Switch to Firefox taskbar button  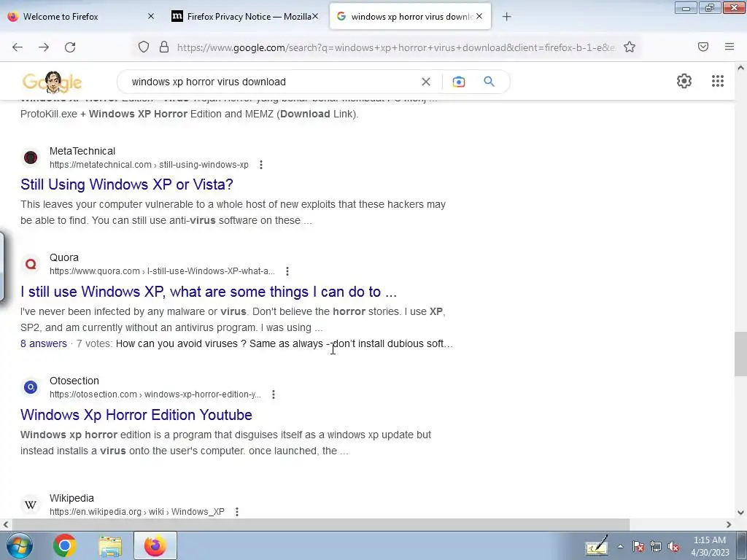click(x=155, y=545)
